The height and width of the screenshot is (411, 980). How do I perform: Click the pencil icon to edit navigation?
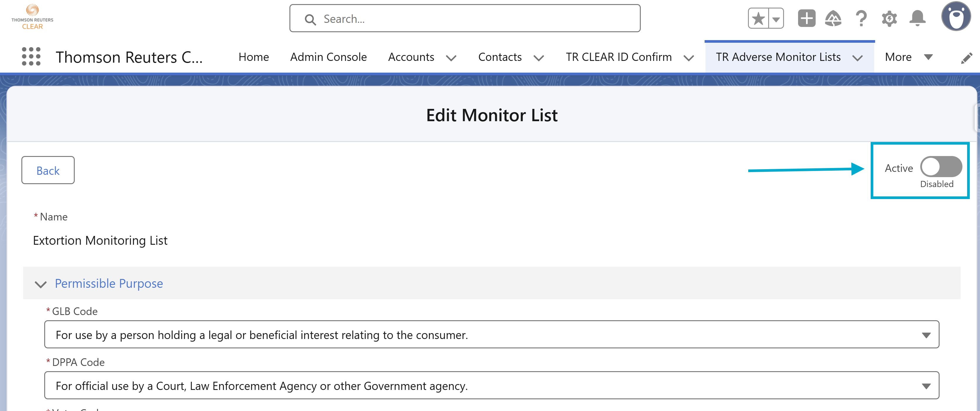point(967,58)
